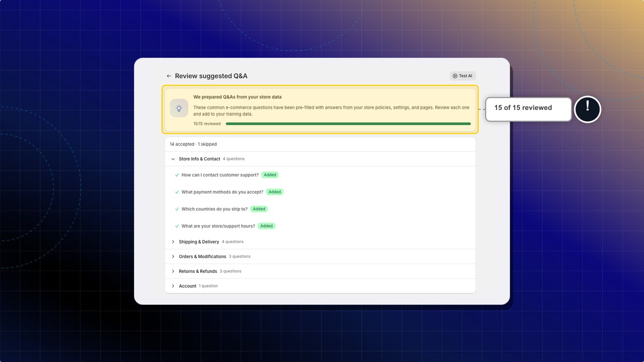Click the '15/15 reviewed' counter text
644x362 pixels.
(207, 124)
